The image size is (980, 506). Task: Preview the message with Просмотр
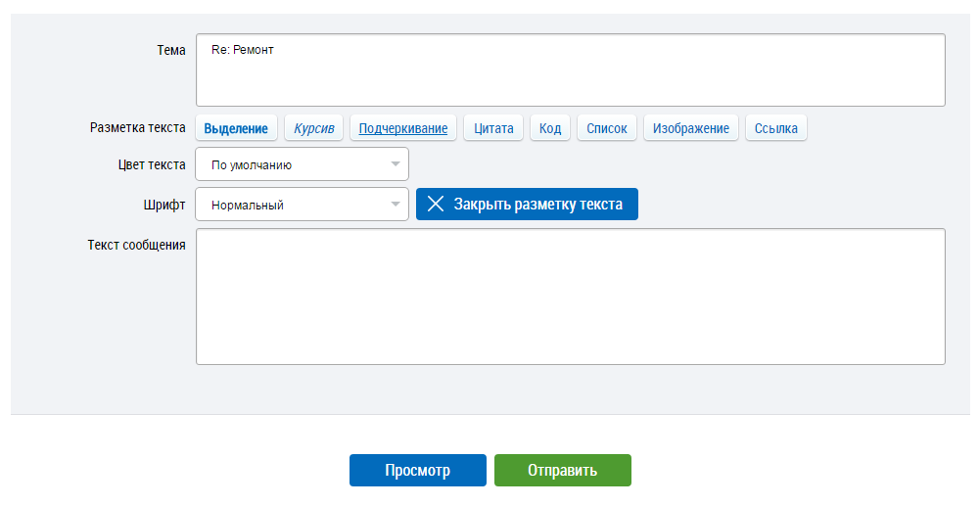point(417,471)
